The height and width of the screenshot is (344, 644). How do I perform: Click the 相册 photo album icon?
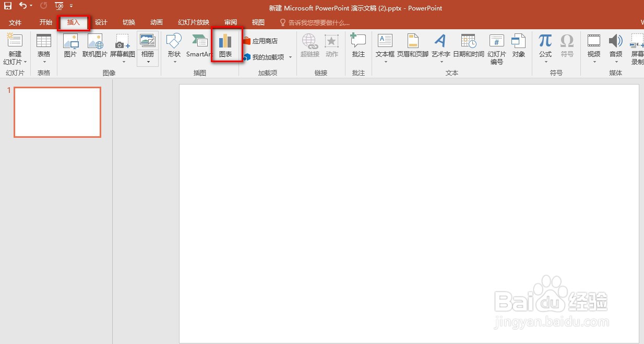click(x=148, y=41)
